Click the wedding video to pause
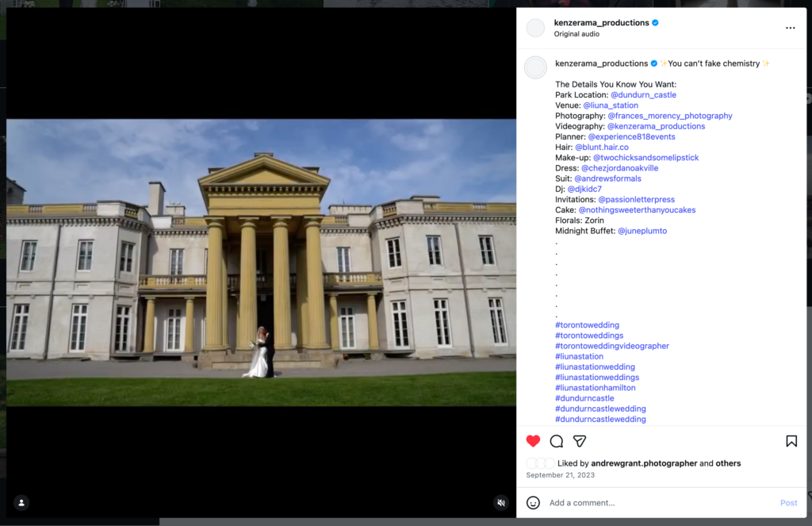 261,262
